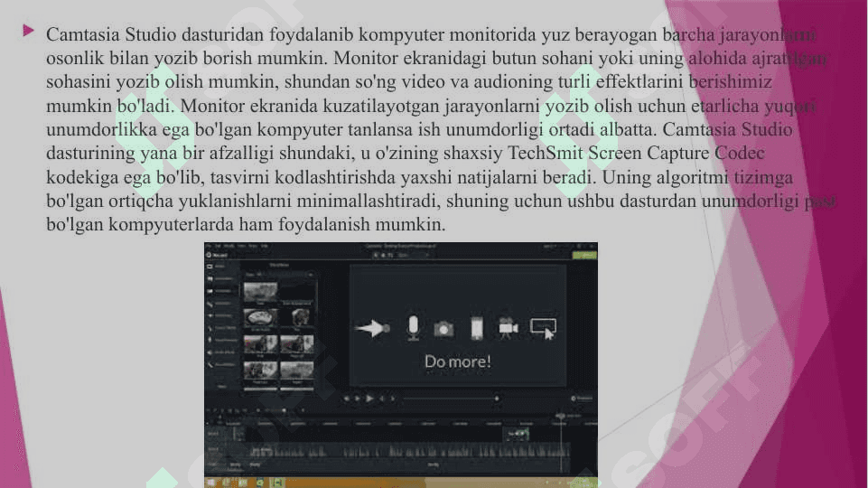
Task: Open the third taskbar icon
Action: click(x=242, y=483)
